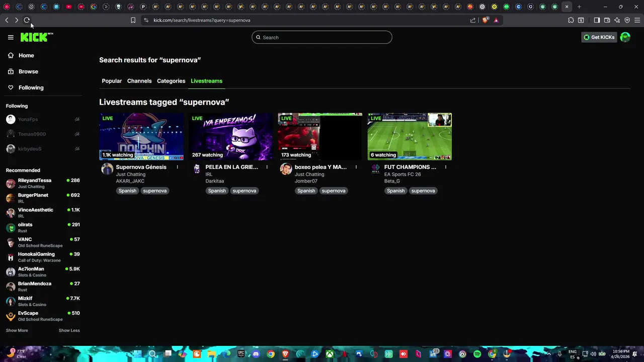Click the Following heart icon
The width and height of the screenshot is (644, 362).
click(11, 87)
